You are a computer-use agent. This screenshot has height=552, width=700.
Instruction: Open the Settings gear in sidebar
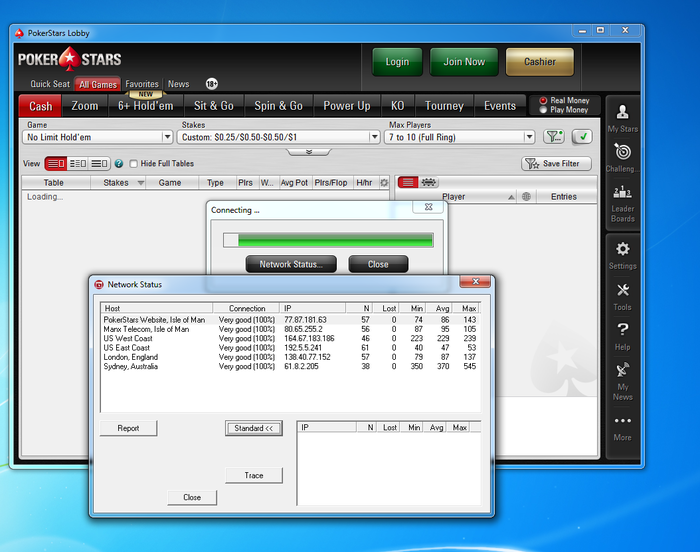tap(622, 255)
